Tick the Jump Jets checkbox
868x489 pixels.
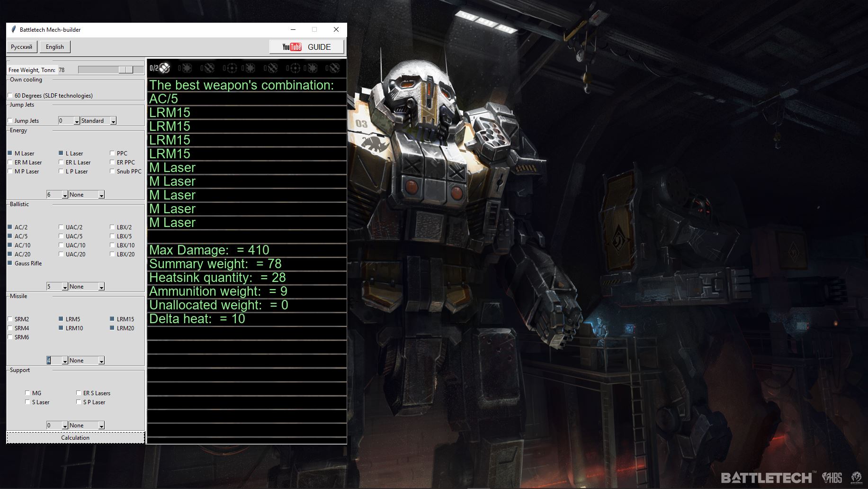pyautogui.click(x=10, y=121)
